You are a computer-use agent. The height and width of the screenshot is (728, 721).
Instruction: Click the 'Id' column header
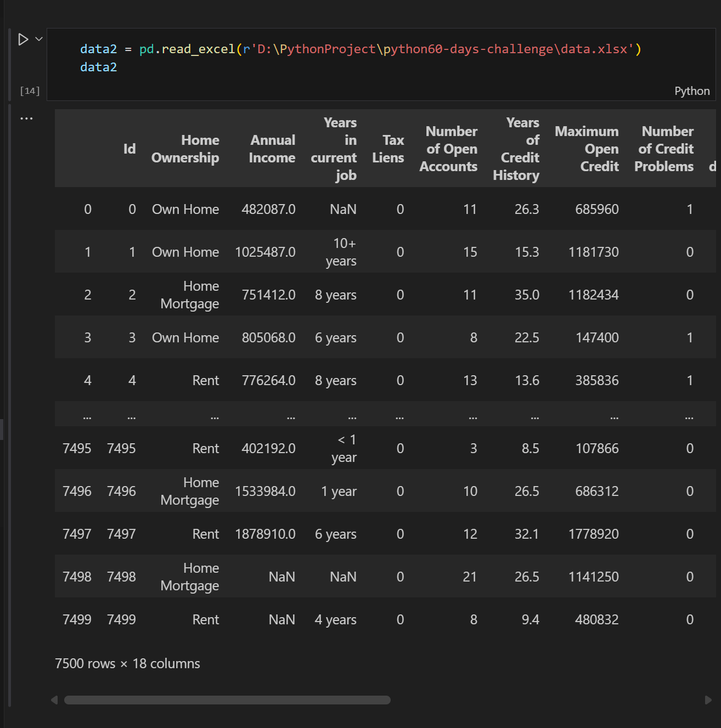pyautogui.click(x=129, y=149)
